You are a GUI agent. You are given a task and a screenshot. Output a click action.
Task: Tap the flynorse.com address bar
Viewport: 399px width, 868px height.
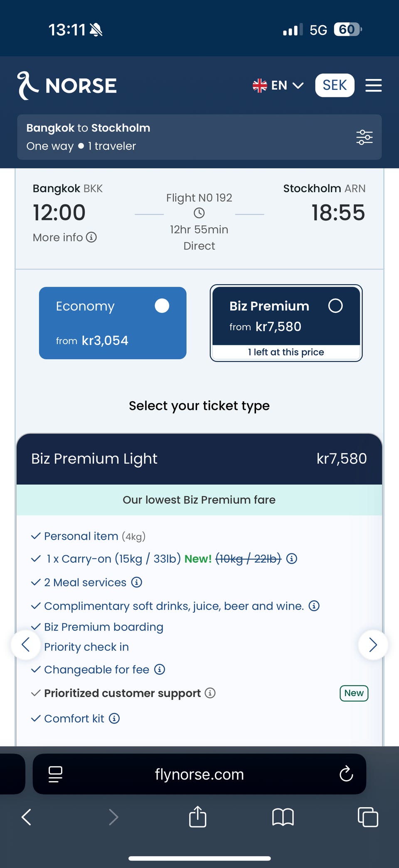pyautogui.click(x=199, y=774)
